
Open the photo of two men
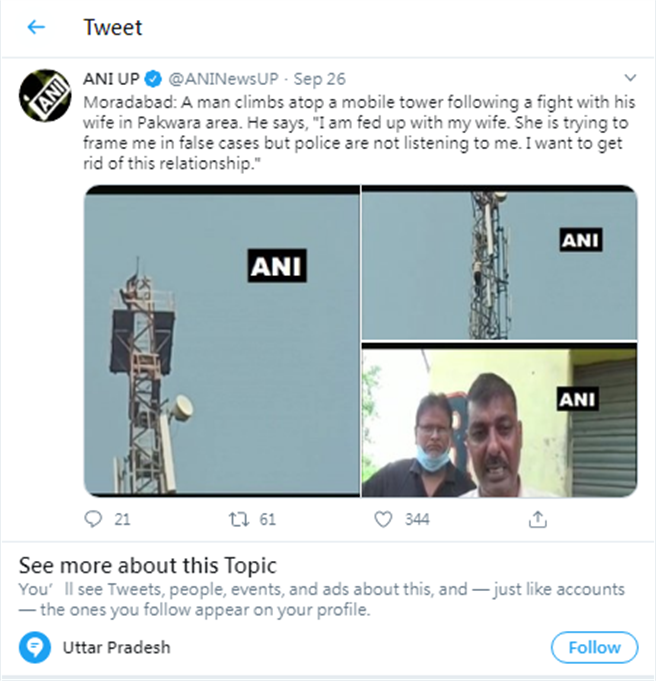click(x=499, y=421)
